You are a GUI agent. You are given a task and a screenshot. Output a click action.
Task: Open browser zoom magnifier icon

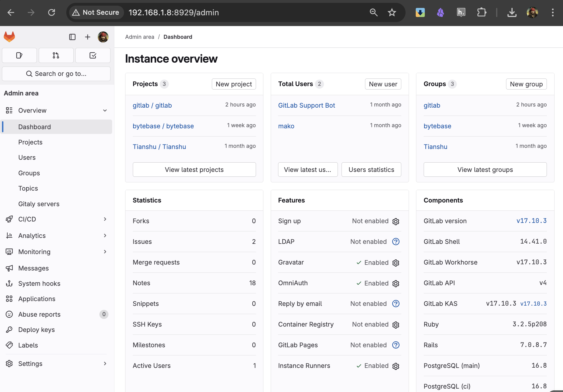pos(374,12)
